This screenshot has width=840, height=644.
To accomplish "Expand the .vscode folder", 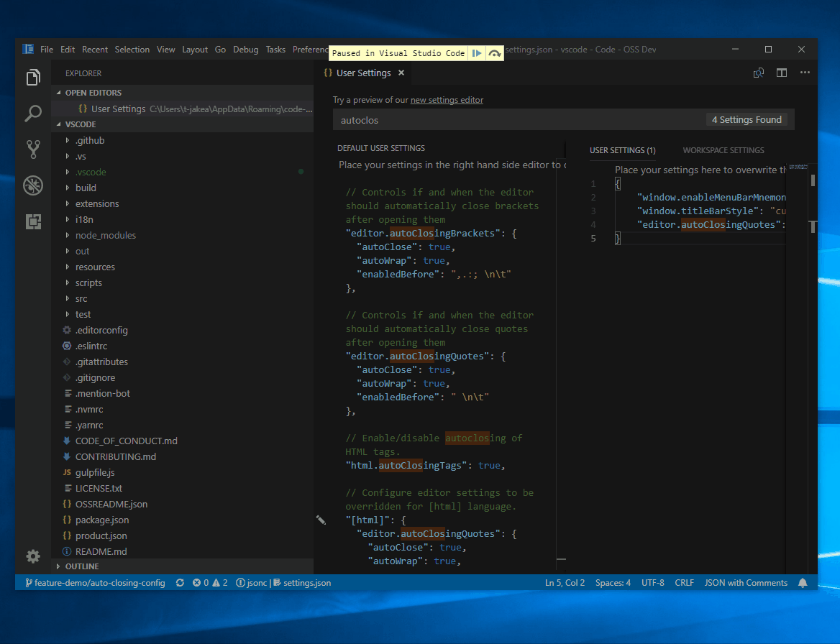I will [182, 172].
